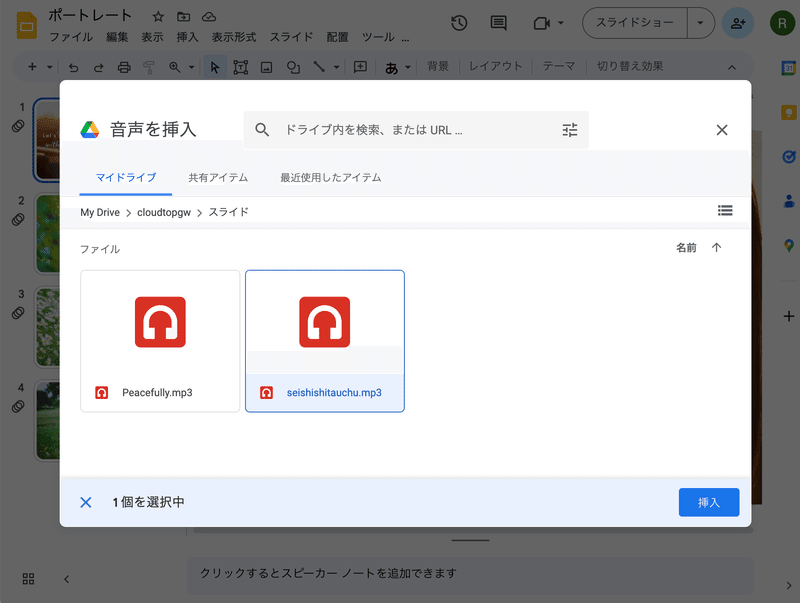The height and width of the screenshot is (603, 800).
Task: Open the ファイル menu
Action: (71, 37)
